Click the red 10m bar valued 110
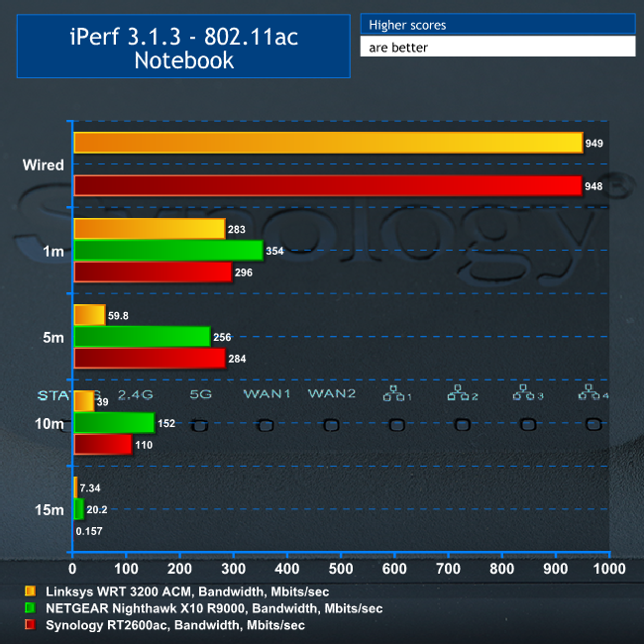The image size is (644, 644). pos(103,445)
